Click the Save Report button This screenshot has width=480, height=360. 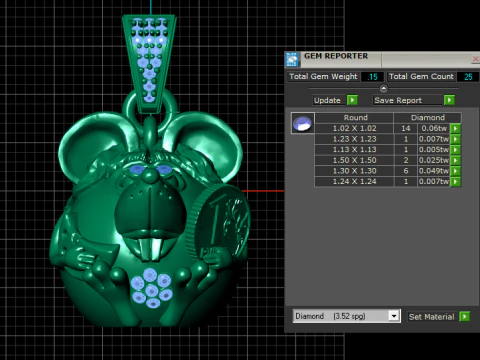408,100
